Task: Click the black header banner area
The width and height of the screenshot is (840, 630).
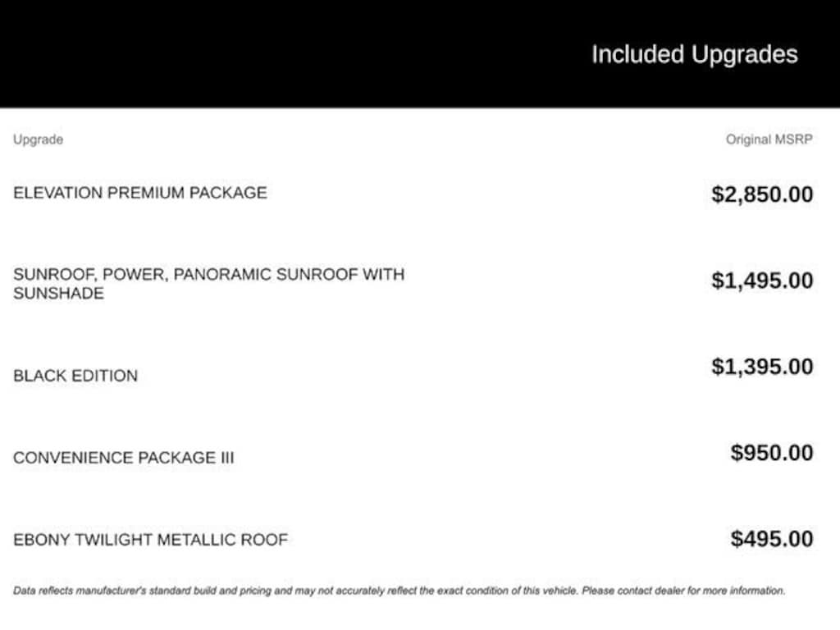Action: tap(420, 53)
